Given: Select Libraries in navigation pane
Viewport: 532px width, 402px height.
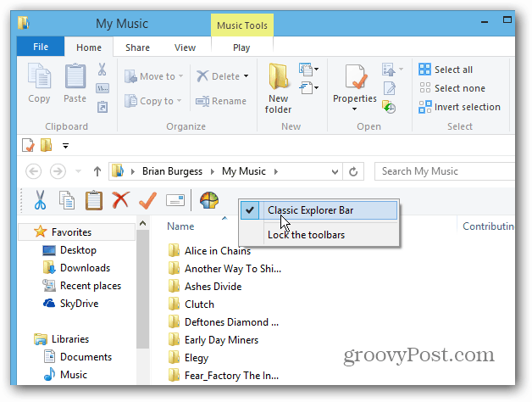Looking at the screenshot, I should (x=61, y=338).
